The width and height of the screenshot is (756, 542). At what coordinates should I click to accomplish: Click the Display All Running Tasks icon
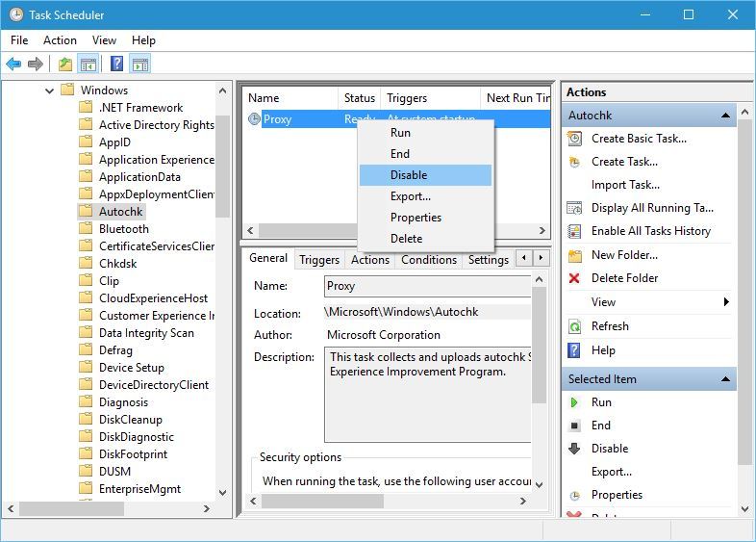(x=574, y=208)
